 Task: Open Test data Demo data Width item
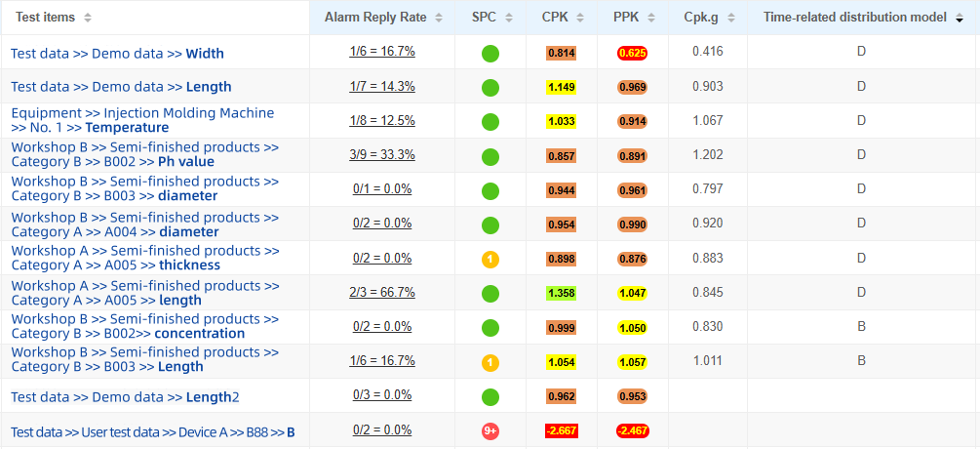coord(117,54)
